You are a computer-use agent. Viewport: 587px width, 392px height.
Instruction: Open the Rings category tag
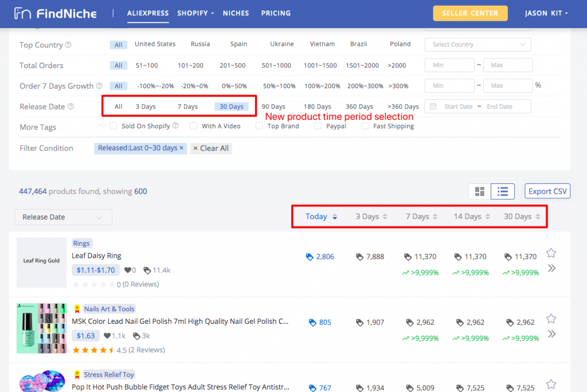coord(81,244)
